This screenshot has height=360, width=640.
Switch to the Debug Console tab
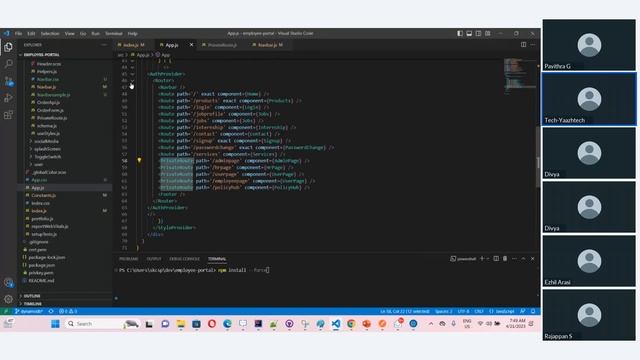(x=184, y=259)
